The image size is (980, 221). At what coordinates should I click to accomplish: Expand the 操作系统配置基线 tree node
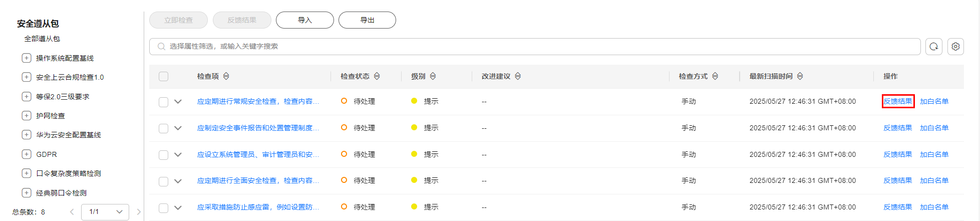27,58
